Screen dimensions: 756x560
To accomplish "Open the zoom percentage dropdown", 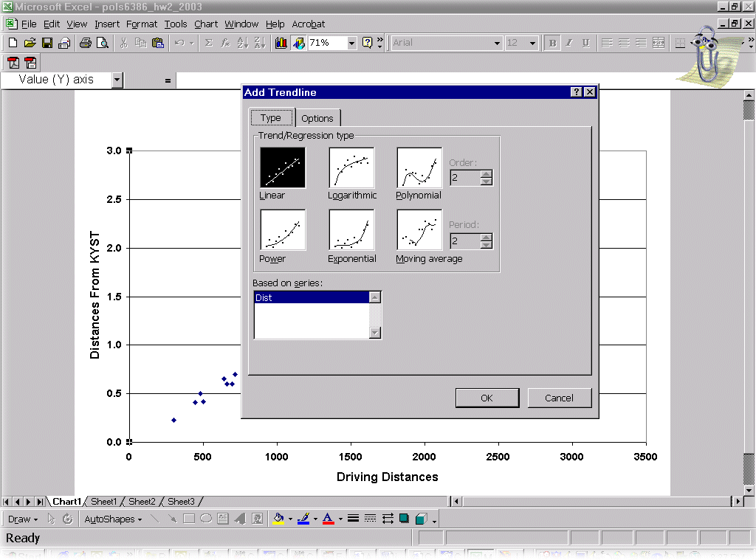I will click(x=351, y=43).
